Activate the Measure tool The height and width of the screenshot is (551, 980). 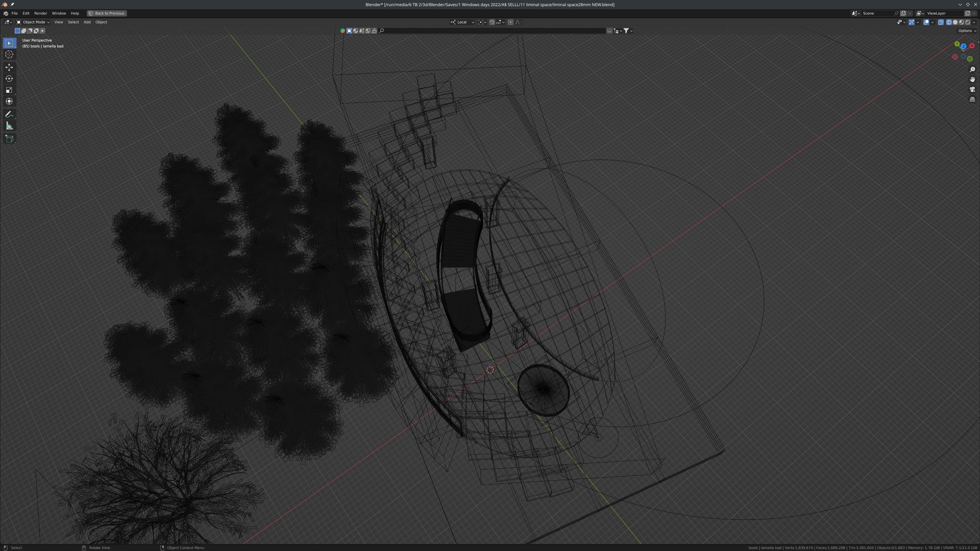pyautogui.click(x=9, y=126)
